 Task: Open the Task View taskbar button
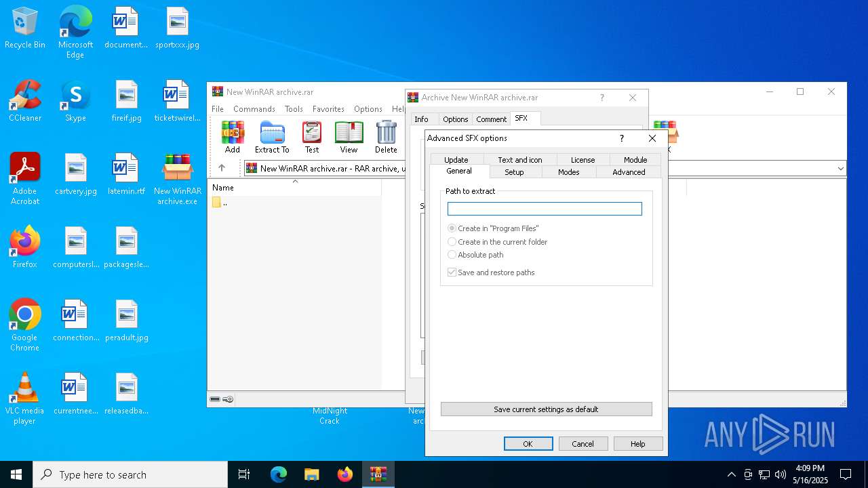(x=244, y=474)
